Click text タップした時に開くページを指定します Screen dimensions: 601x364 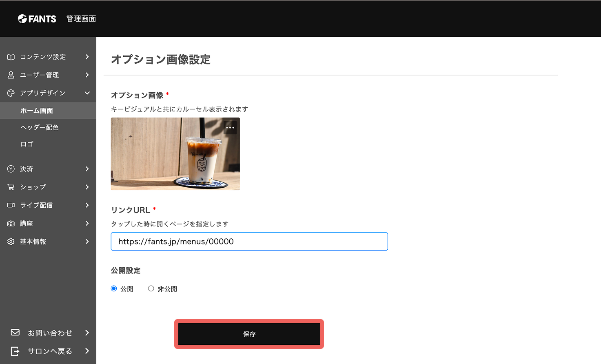pyautogui.click(x=170, y=224)
